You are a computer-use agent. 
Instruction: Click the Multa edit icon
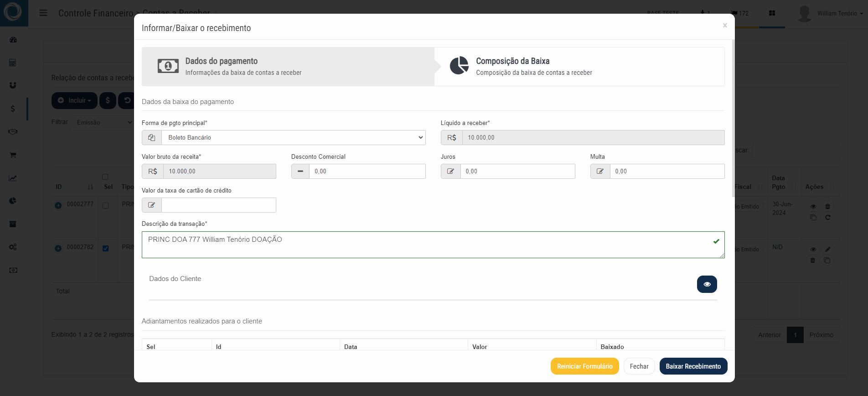(600, 171)
